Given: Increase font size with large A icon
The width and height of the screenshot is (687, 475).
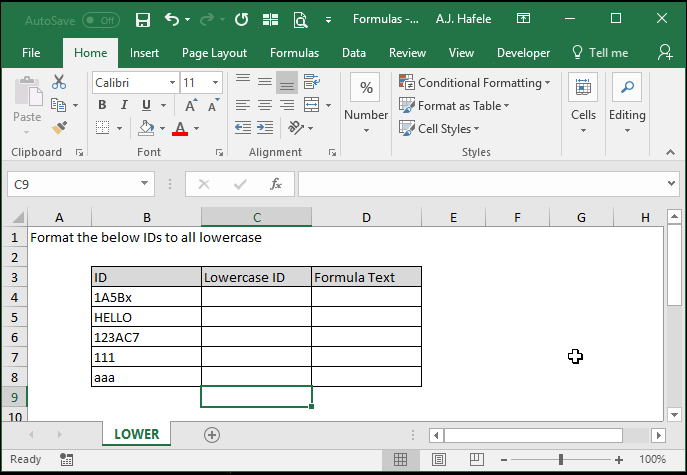Looking at the screenshot, I should click(191, 105).
